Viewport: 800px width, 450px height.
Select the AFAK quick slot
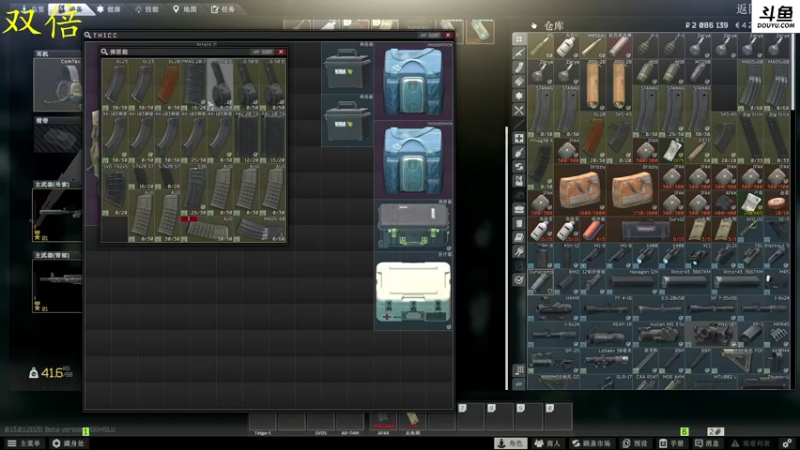(383, 422)
